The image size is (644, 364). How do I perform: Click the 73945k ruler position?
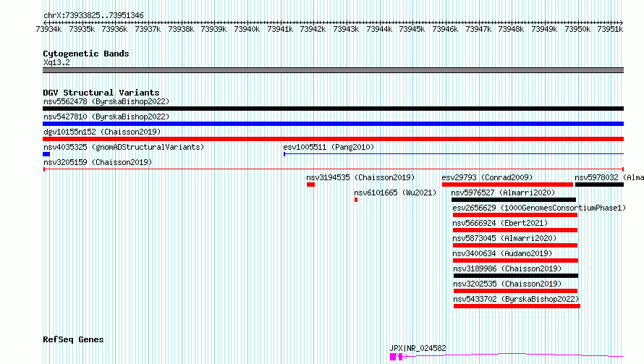412,30
